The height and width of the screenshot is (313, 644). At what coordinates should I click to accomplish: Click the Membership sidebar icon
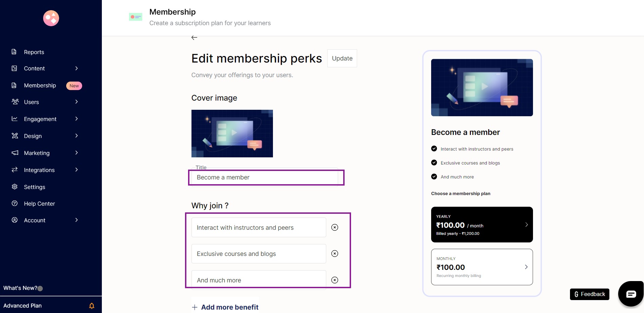point(14,85)
